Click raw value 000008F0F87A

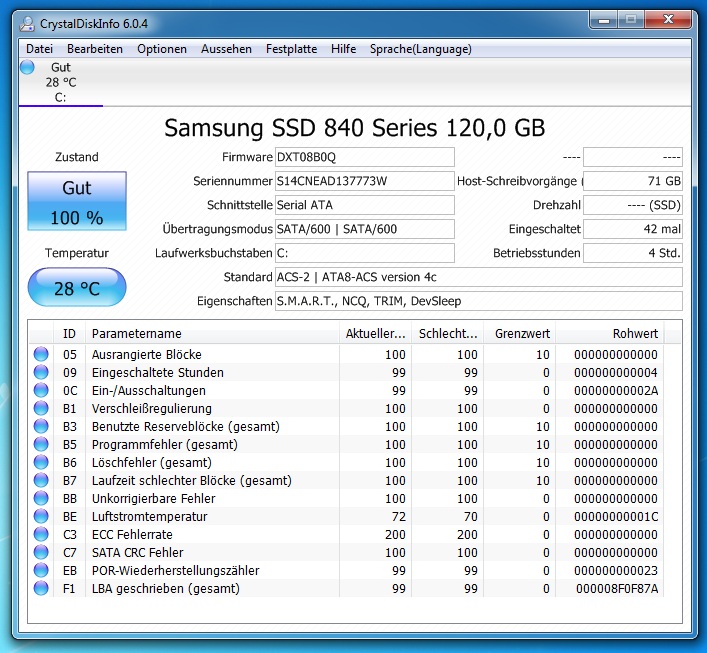(617, 589)
